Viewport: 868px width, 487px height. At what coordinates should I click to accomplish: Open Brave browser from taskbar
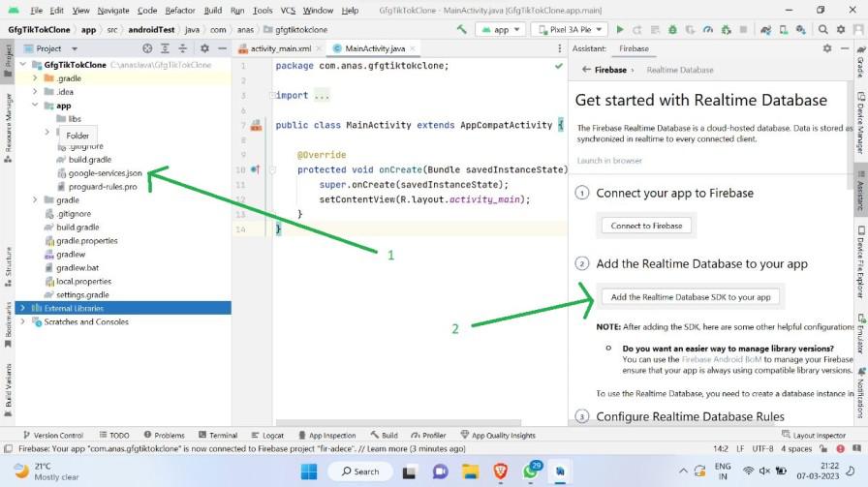pyautogui.click(x=501, y=472)
